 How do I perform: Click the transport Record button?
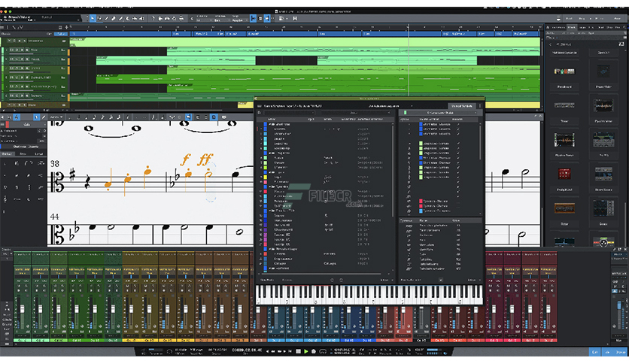313,351
